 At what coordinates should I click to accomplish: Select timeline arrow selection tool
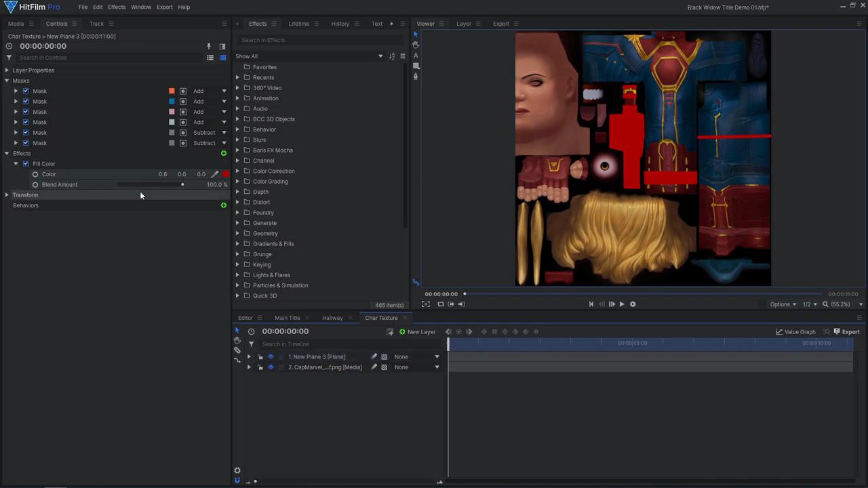[x=237, y=331]
